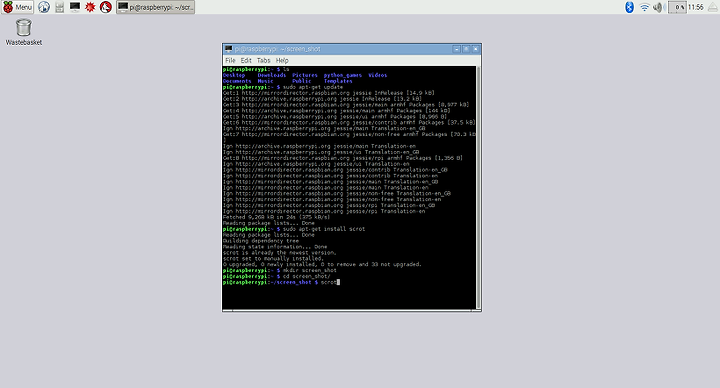Open the Raspberry Pi Menu button

coord(17,7)
